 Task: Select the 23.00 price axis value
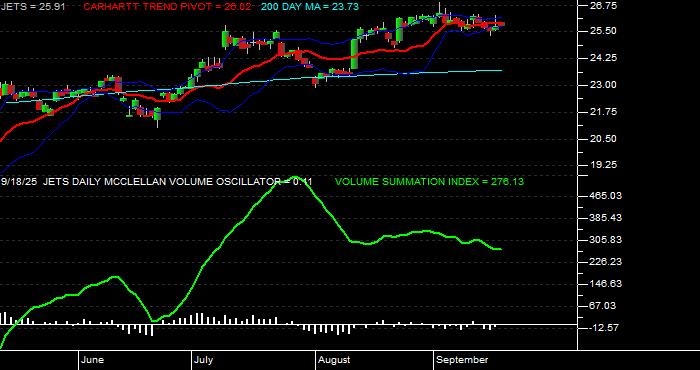point(603,85)
